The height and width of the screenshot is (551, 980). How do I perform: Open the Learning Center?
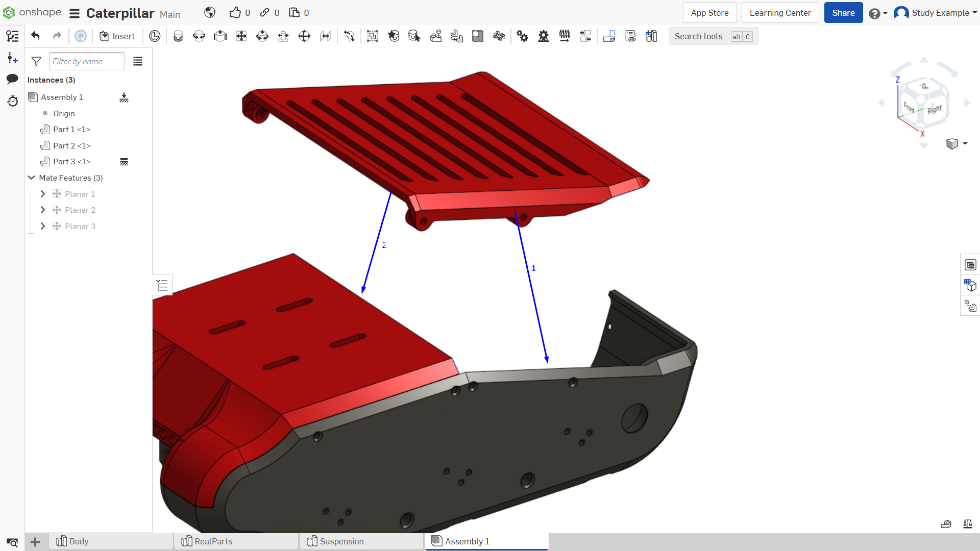point(780,13)
